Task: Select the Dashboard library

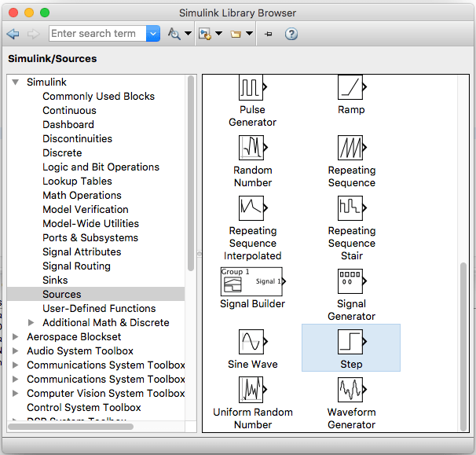Action: [68, 124]
